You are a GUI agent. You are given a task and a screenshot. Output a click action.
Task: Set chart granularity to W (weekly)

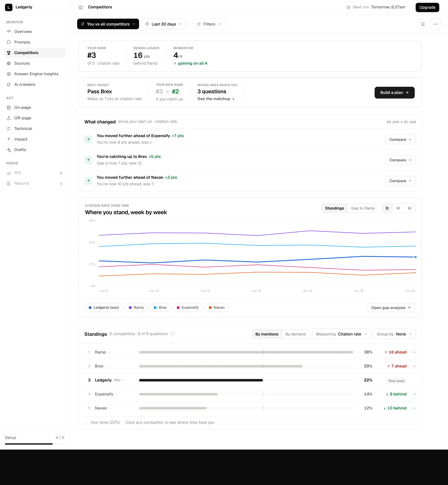click(x=398, y=208)
